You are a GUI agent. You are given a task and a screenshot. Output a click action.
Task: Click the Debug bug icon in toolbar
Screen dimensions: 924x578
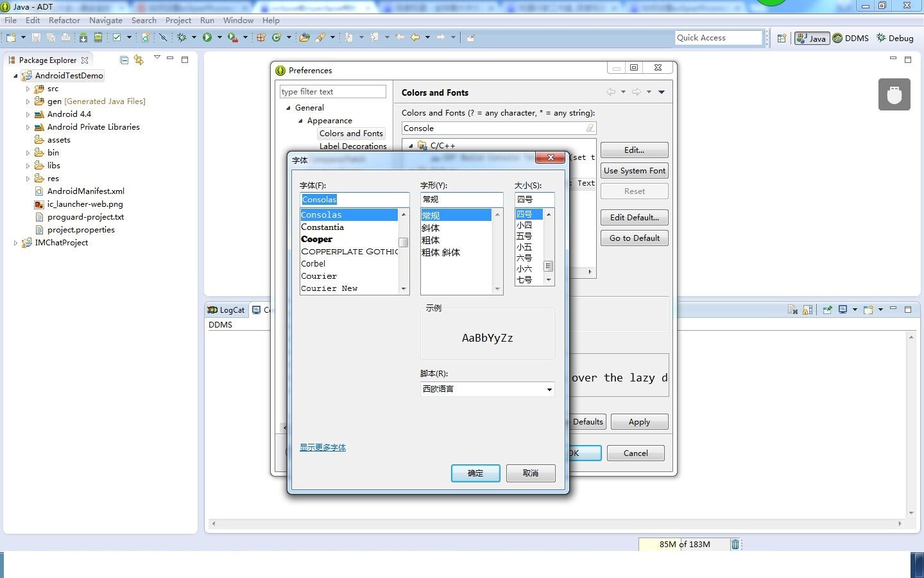[182, 38]
